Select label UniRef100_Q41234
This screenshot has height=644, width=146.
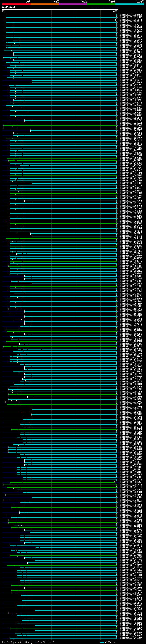coord(131,575)
